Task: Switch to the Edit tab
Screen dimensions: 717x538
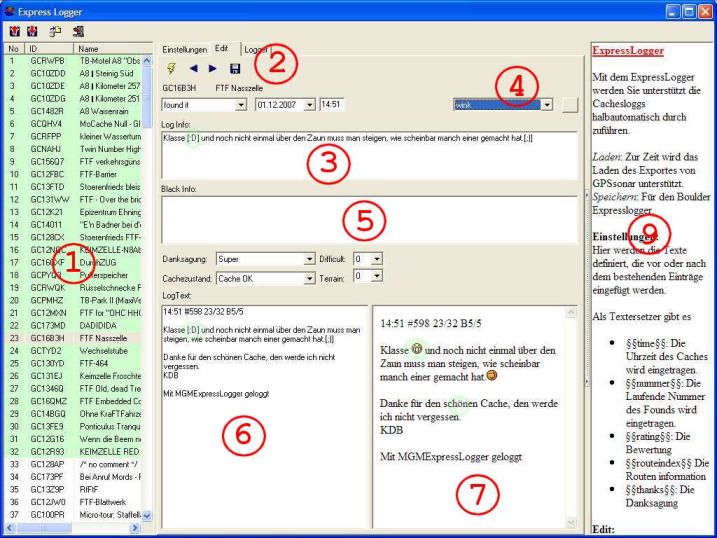Action: tap(222, 48)
